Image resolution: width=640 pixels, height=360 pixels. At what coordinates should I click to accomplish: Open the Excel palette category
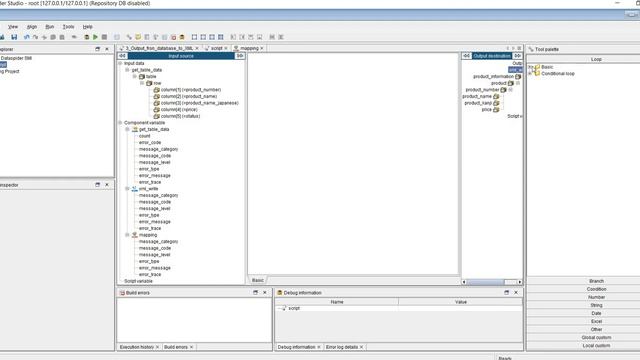(x=596, y=322)
